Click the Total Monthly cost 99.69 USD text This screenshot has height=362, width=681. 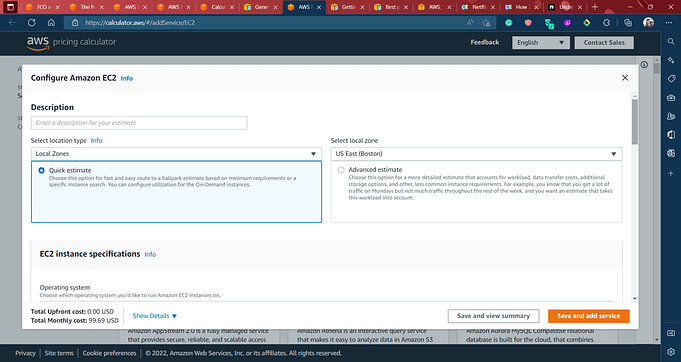[x=75, y=320]
